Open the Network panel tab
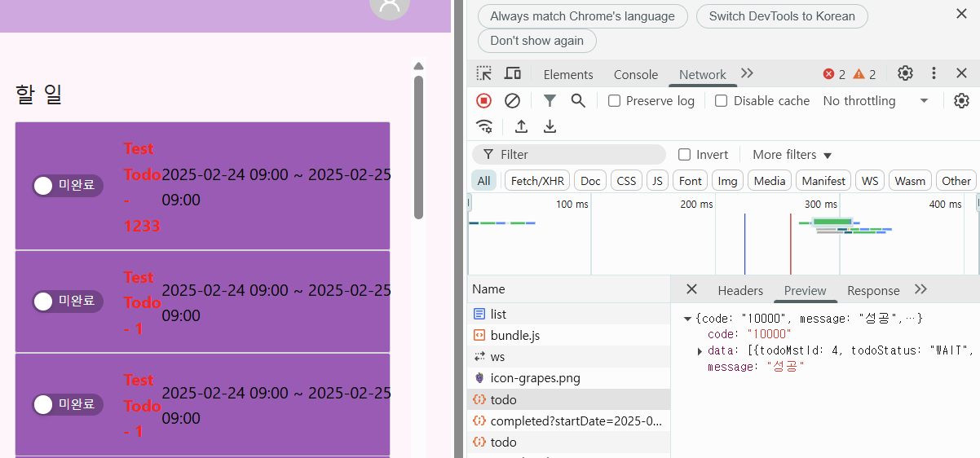 [x=703, y=74]
